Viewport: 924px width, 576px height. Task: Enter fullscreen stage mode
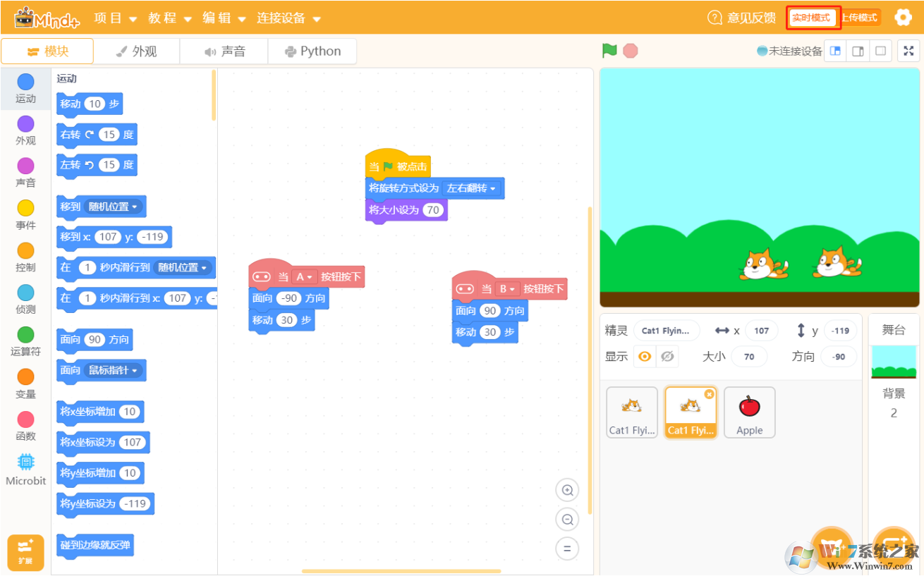[x=908, y=51]
